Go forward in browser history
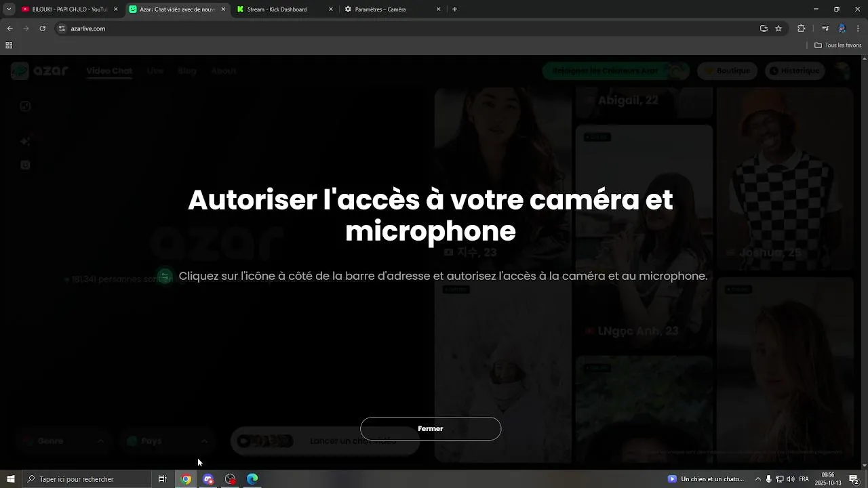This screenshot has height=488, width=868. coord(26,28)
